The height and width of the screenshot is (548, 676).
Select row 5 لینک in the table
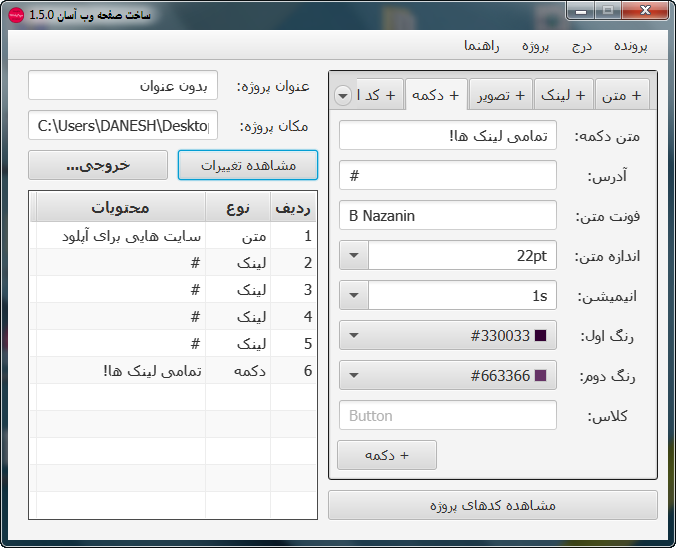pyautogui.click(x=173, y=344)
